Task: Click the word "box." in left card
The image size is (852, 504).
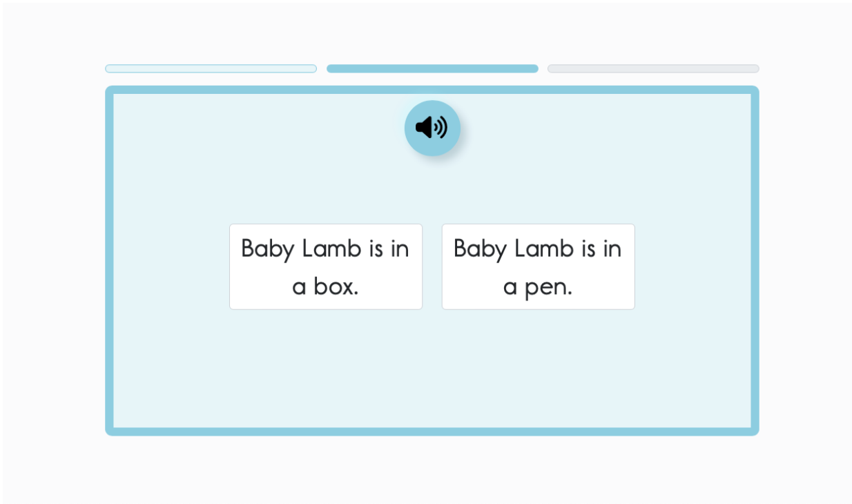Action: [336, 286]
